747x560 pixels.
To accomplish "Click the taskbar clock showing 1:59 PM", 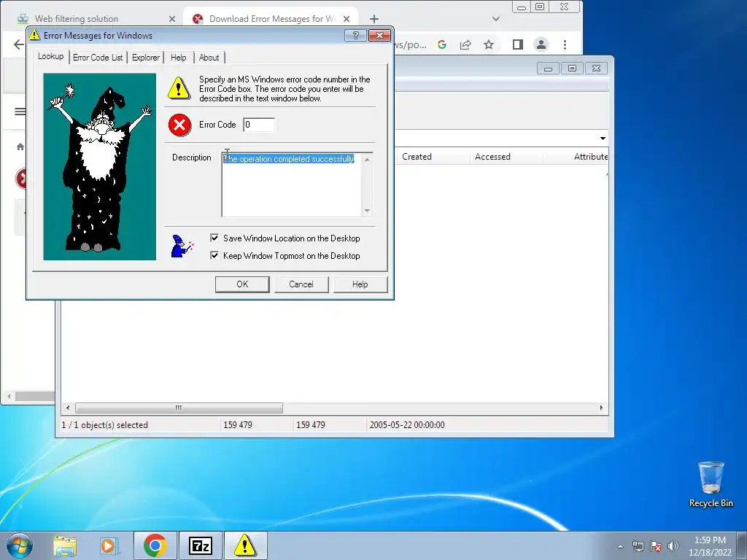I will click(x=710, y=546).
